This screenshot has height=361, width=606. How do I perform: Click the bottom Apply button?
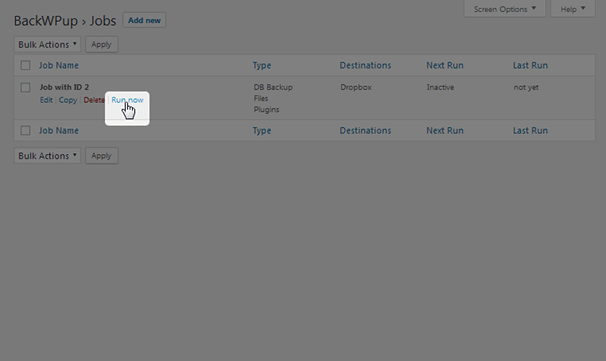click(101, 156)
